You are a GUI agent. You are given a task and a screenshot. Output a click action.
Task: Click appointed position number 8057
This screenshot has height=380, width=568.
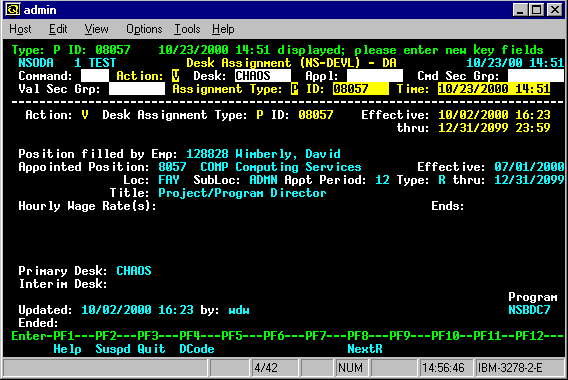pyautogui.click(x=172, y=167)
